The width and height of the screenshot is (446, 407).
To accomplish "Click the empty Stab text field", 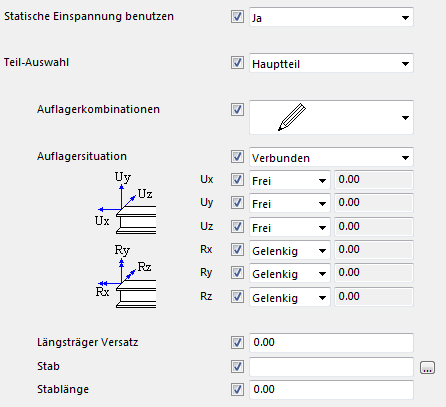I will [x=331, y=367].
